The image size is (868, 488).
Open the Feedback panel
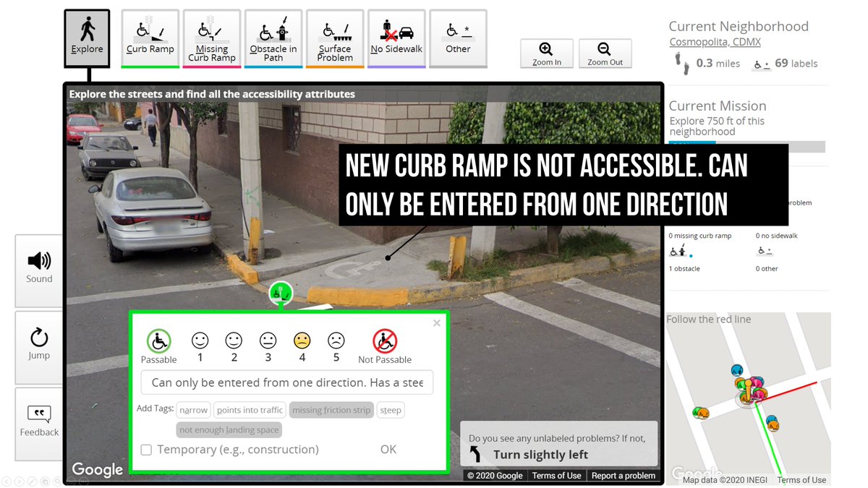(x=38, y=424)
